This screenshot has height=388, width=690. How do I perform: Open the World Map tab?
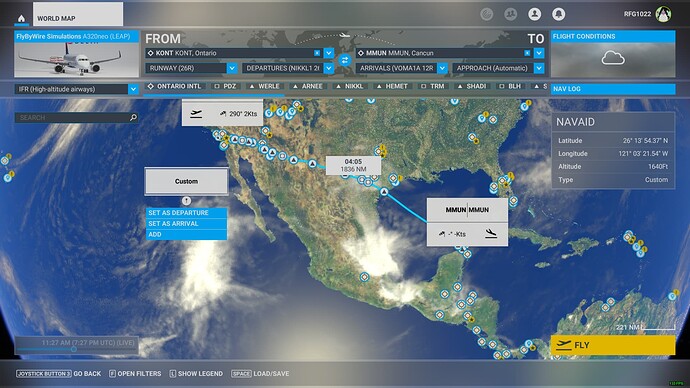(x=78, y=15)
